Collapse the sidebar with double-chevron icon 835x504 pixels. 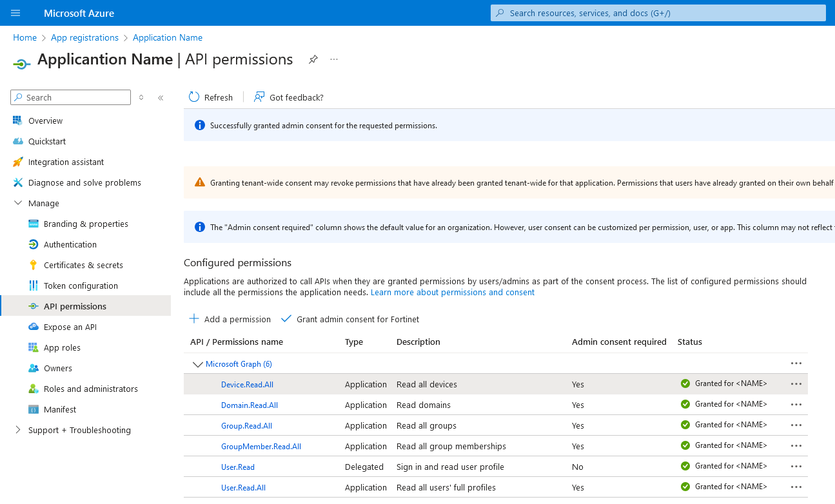tap(161, 98)
